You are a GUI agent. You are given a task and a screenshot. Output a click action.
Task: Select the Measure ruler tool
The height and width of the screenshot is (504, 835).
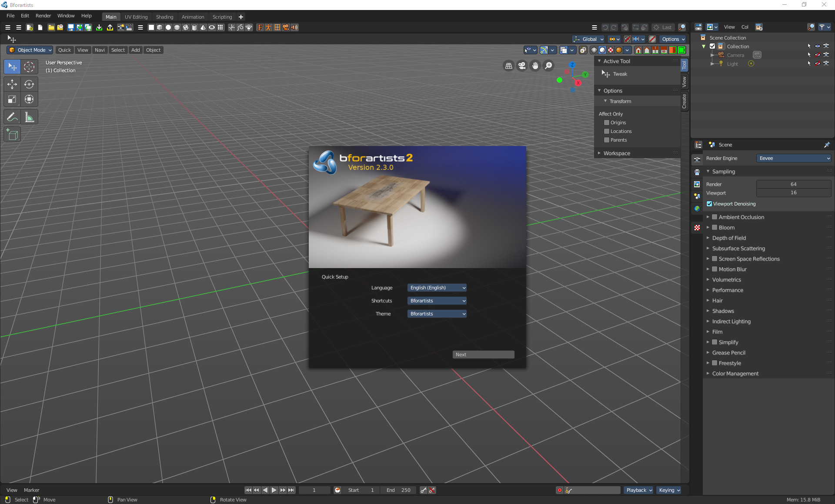[x=29, y=117]
